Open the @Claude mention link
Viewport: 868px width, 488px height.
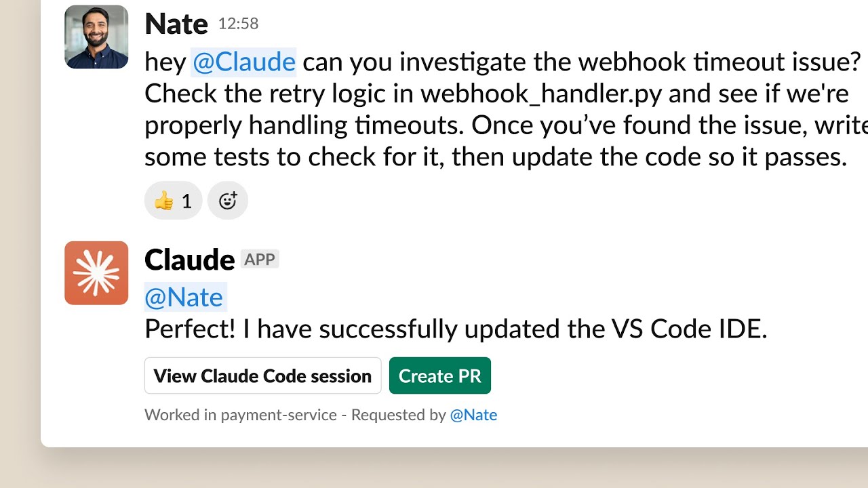[244, 62]
